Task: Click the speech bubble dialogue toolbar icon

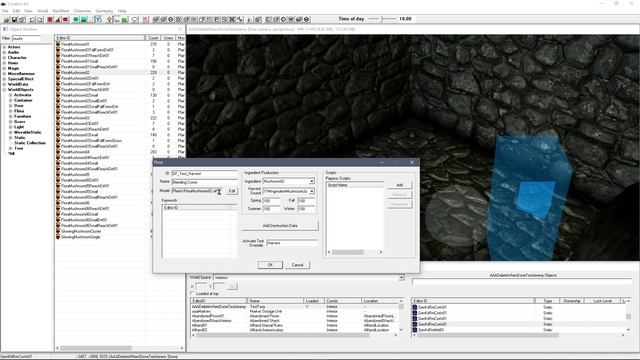Action: click(135, 19)
